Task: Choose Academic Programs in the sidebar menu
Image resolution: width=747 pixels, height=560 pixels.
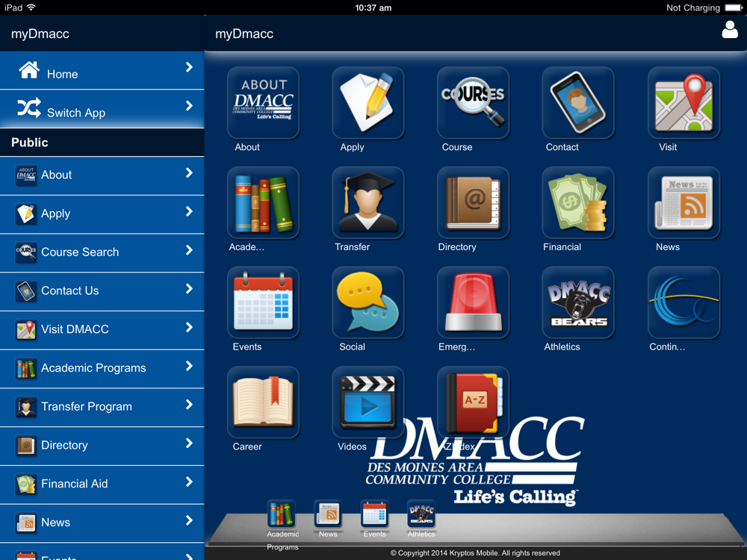Action: click(102, 369)
